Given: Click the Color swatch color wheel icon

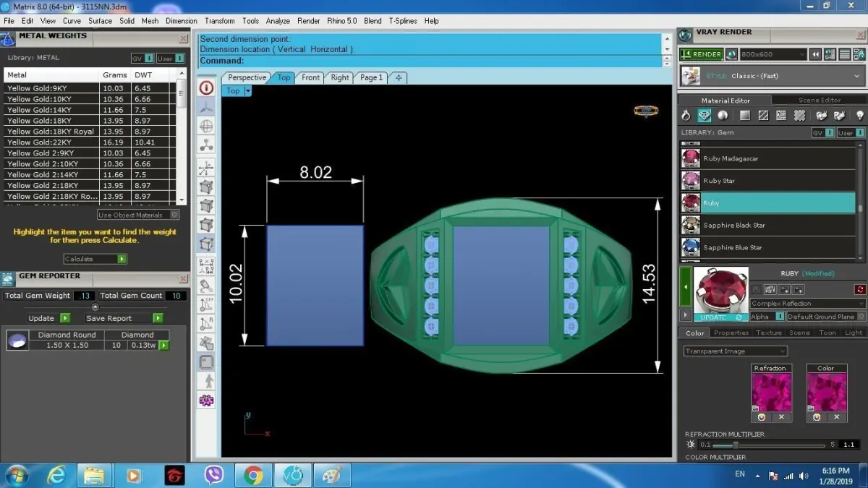Looking at the screenshot, I should pos(817,417).
